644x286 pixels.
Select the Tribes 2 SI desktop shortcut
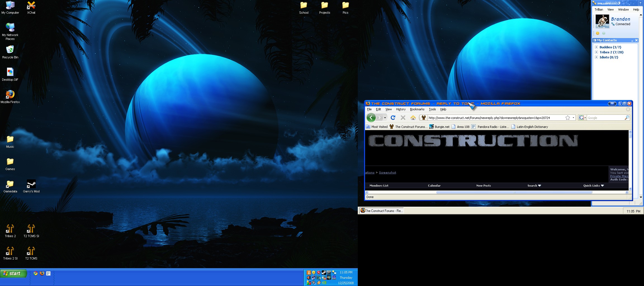10,253
